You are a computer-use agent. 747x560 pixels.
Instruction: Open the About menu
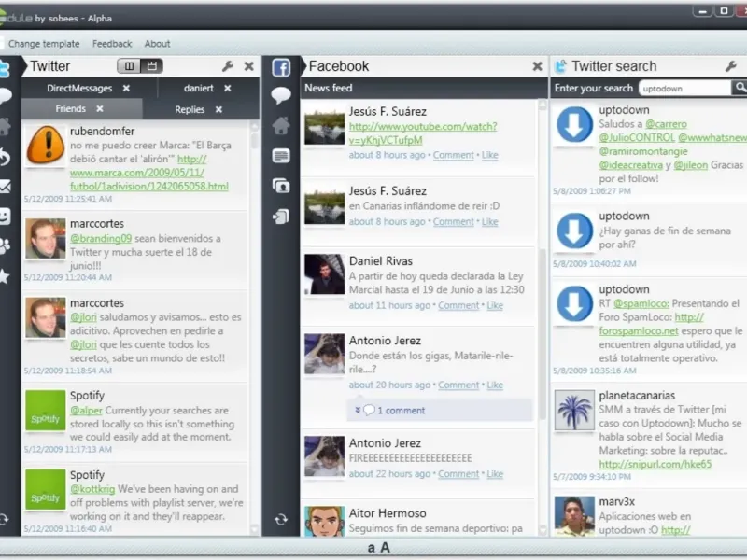coord(157,44)
